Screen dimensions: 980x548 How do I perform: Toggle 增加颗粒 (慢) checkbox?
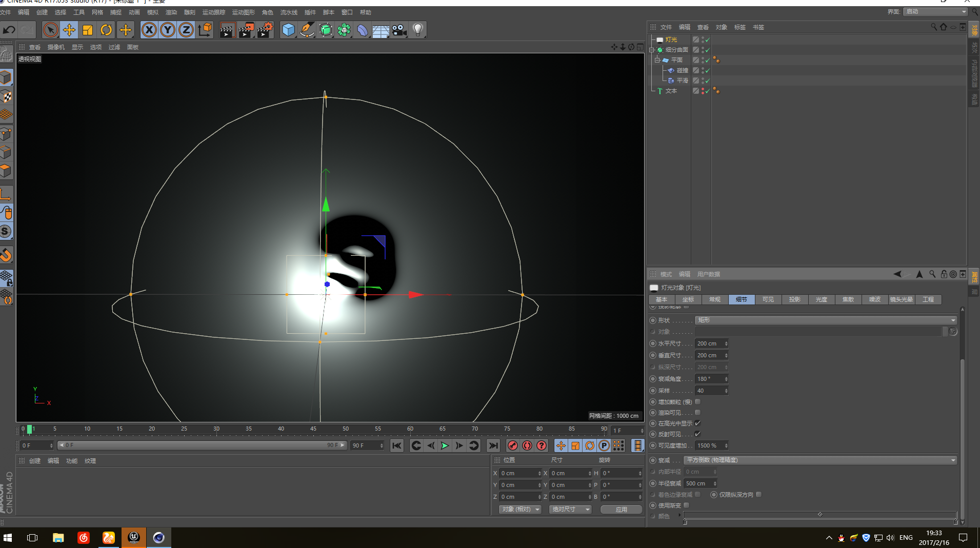697,402
